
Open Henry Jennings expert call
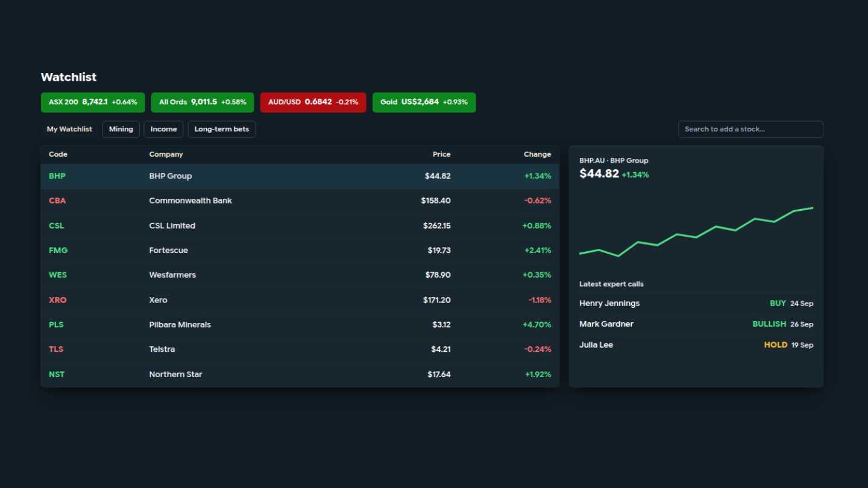(696, 304)
